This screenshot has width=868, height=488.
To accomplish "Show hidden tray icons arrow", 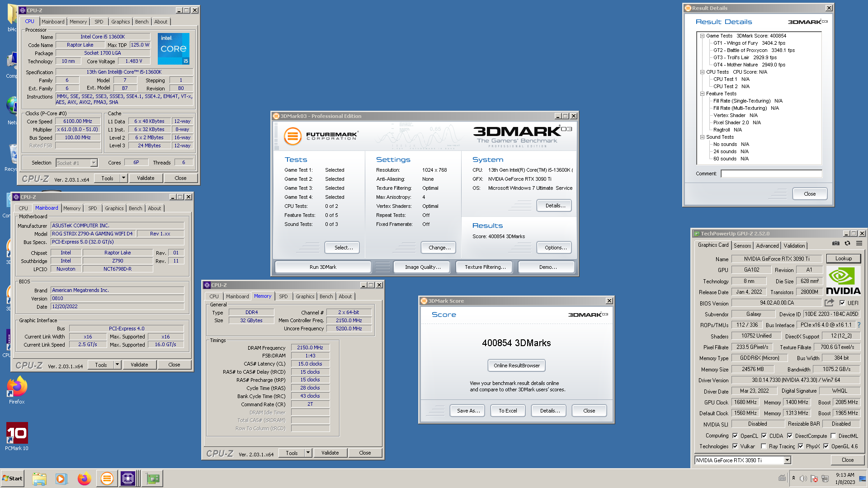I will click(793, 478).
